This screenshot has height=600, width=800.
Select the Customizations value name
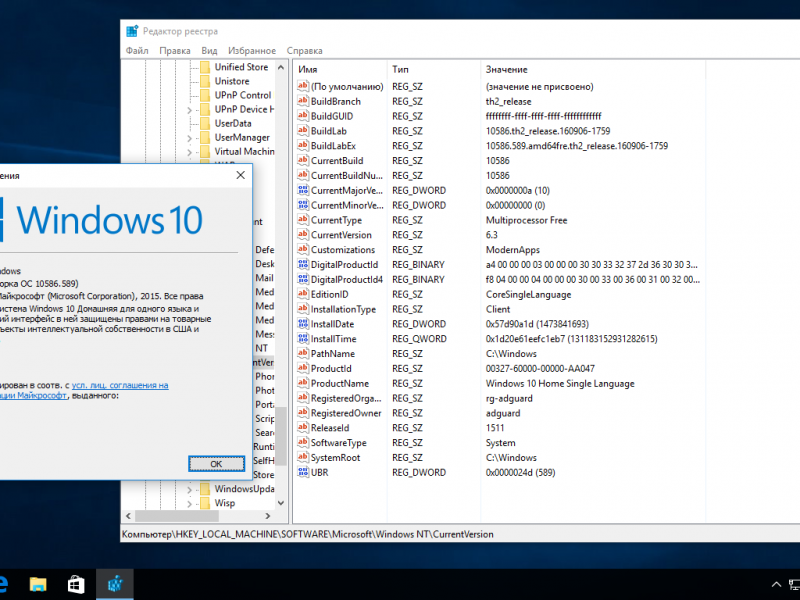(343, 250)
